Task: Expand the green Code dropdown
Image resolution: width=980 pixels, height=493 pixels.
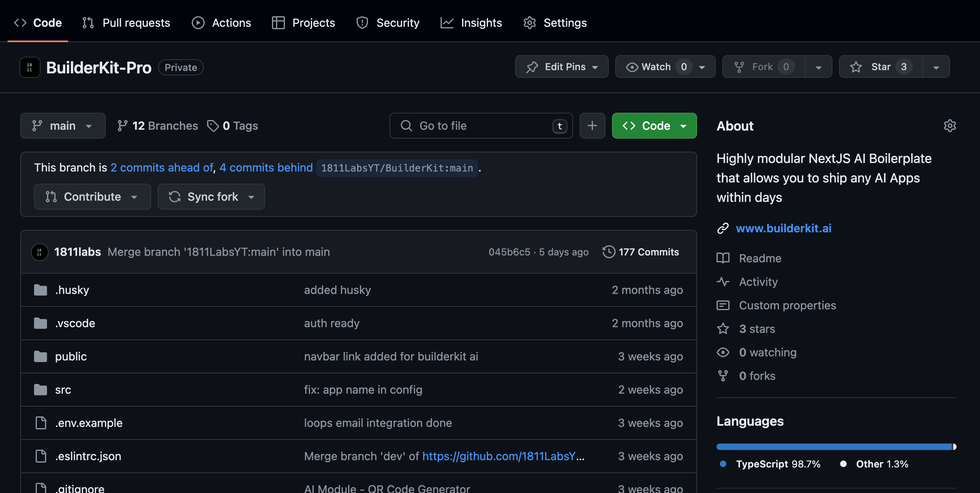Action: point(654,126)
